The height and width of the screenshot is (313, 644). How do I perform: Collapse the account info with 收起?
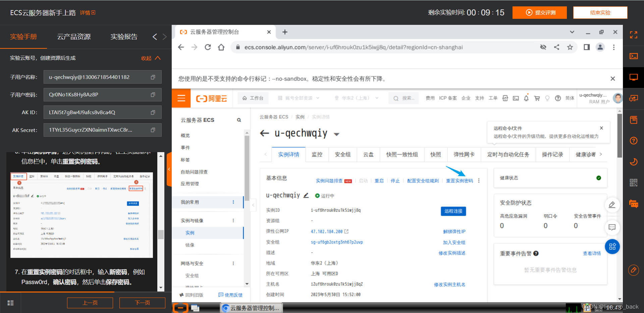click(x=151, y=58)
